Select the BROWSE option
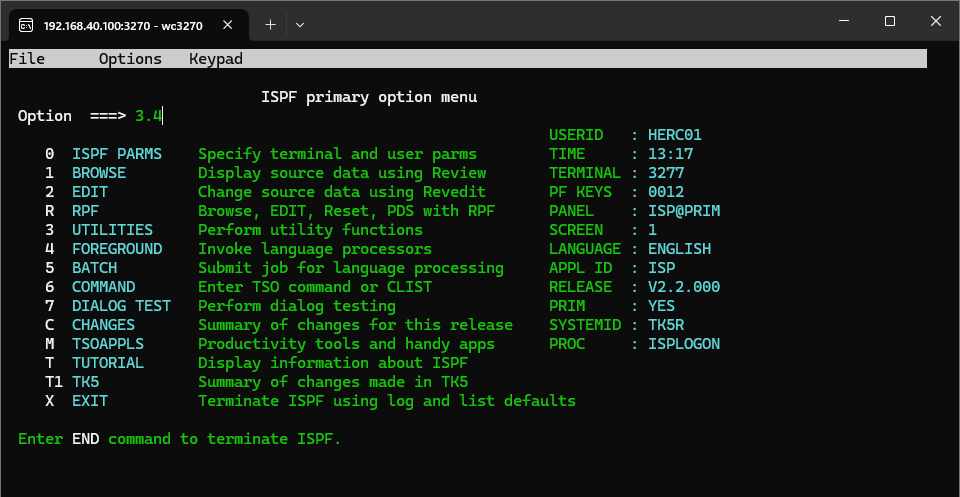 [x=99, y=173]
